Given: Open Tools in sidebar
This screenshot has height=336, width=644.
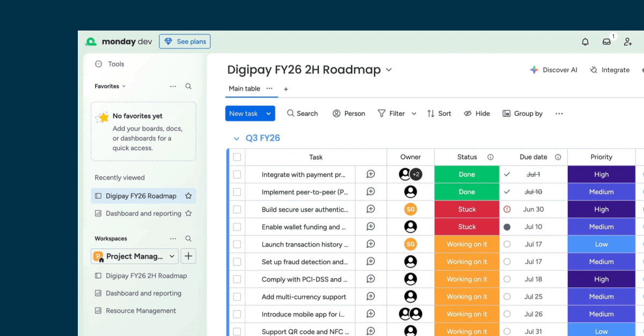Looking at the screenshot, I should [x=109, y=64].
